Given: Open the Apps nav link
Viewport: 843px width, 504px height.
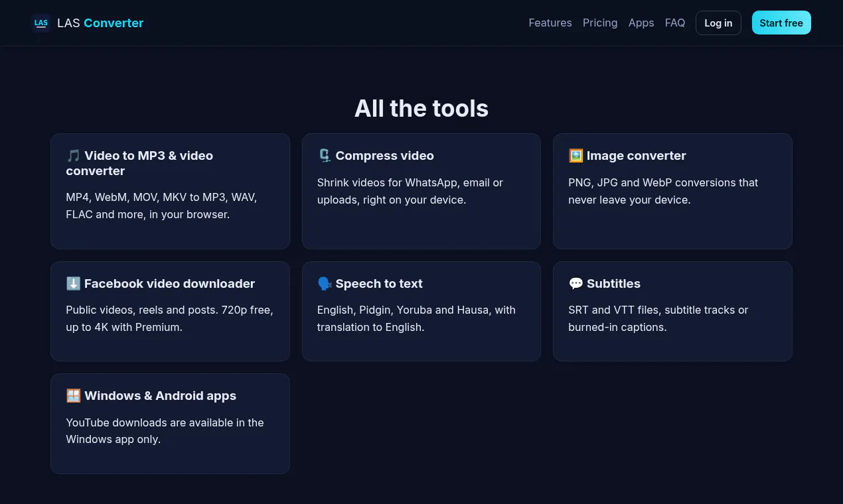Looking at the screenshot, I should [x=641, y=23].
